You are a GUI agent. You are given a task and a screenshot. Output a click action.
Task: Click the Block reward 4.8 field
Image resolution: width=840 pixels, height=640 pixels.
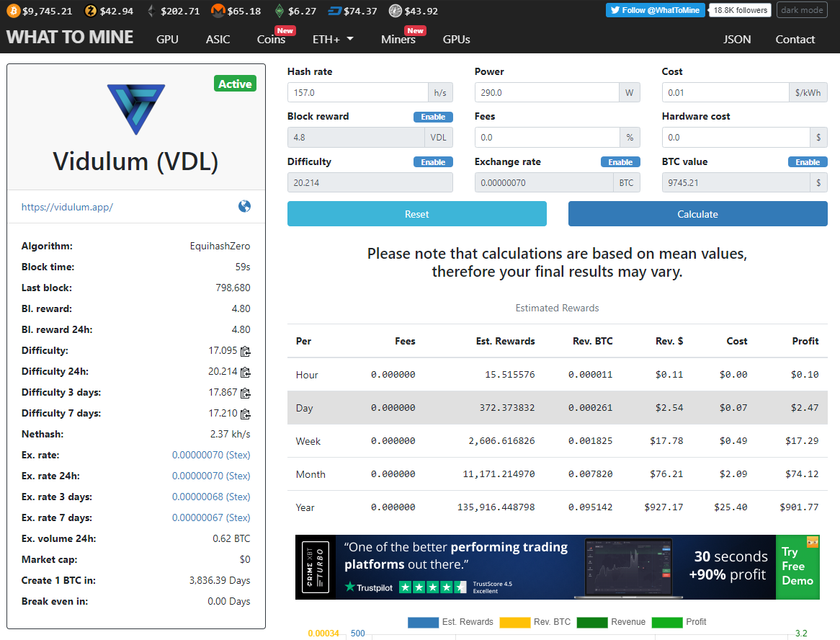[357, 138]
